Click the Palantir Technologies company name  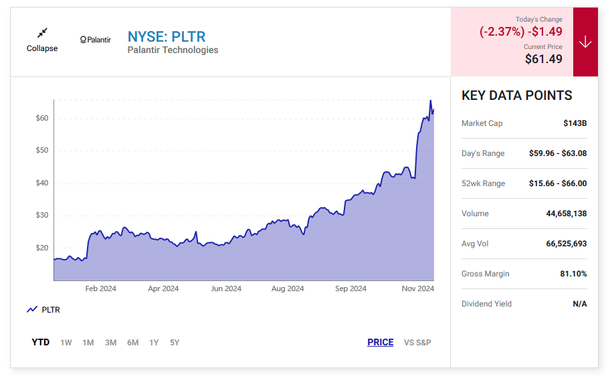(173, 50)
